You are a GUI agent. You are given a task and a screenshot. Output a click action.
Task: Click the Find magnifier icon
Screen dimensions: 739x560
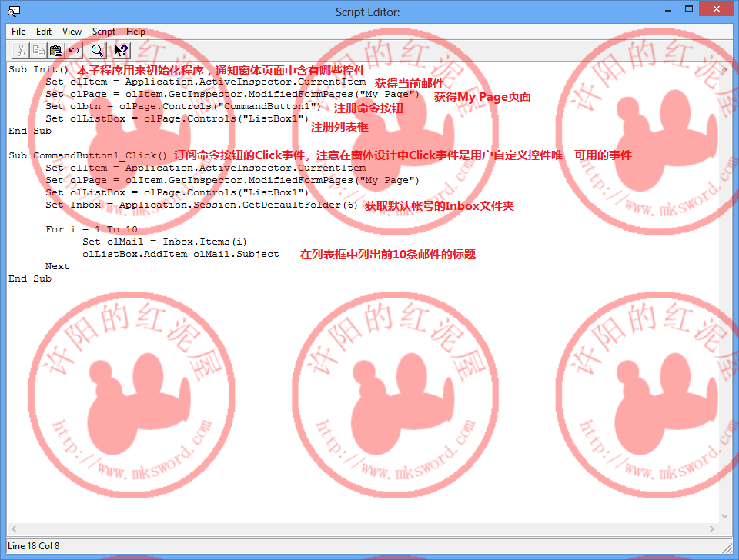click(97, 51)
